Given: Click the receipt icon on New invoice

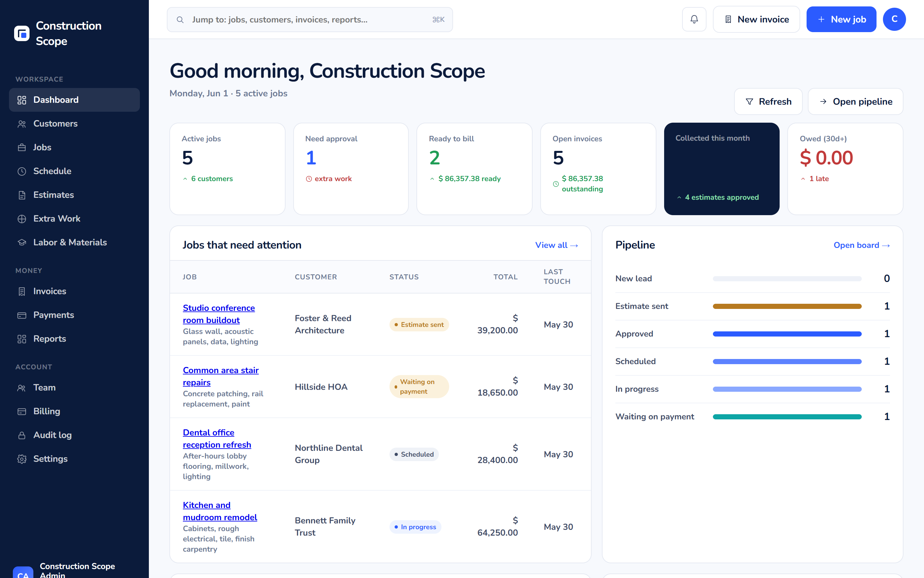Looking at the screenshot, I should point(728,19).
